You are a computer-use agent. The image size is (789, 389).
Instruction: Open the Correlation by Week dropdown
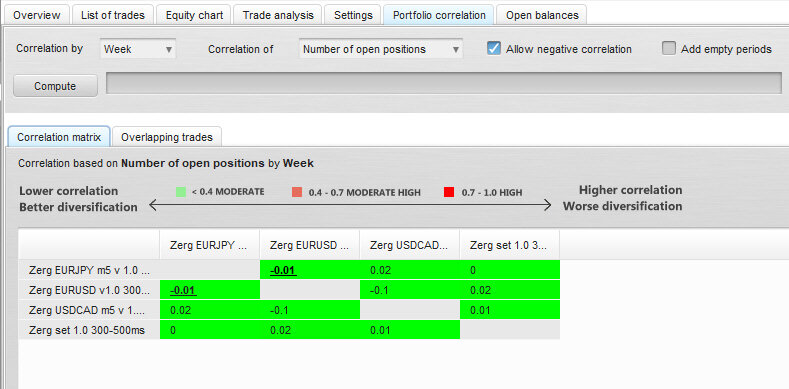tap(138, 49)
